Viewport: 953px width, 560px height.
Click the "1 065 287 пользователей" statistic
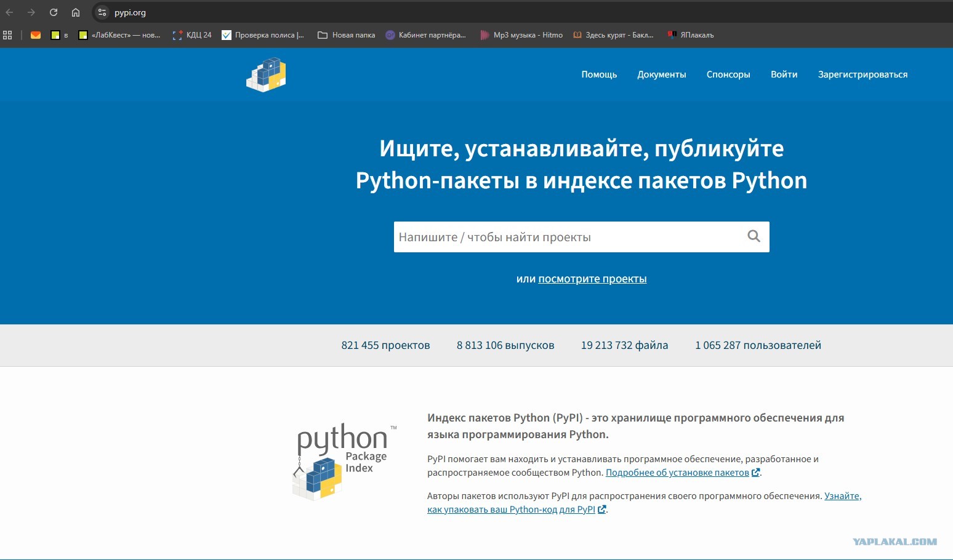point(758,345)
